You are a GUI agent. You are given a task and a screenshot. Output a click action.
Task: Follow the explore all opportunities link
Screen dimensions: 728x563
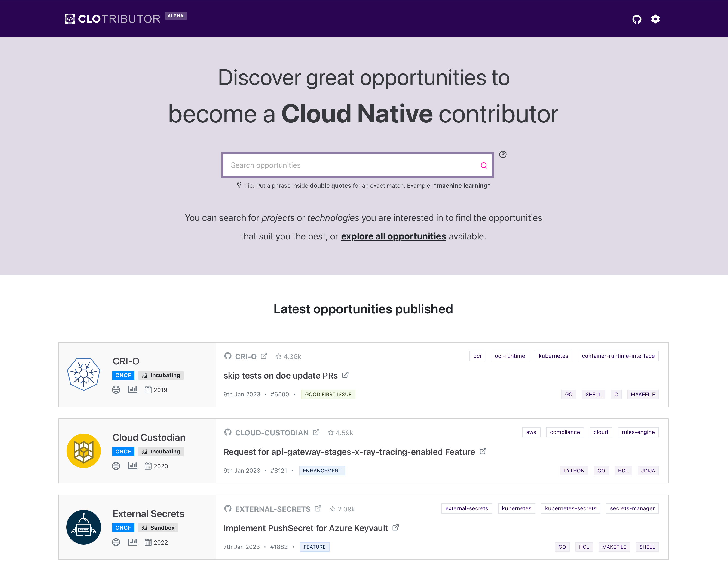click(393, 236)
